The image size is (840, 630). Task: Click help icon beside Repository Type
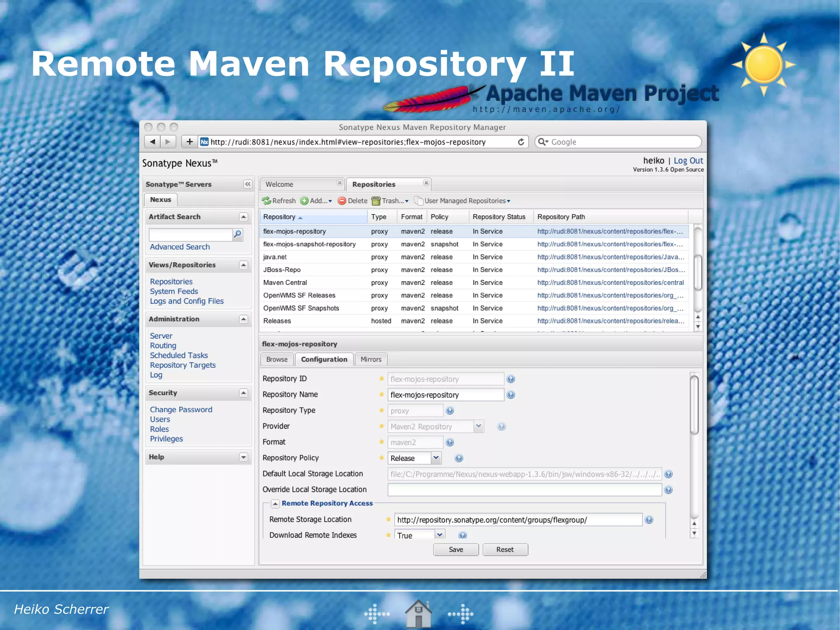point(450,411)
